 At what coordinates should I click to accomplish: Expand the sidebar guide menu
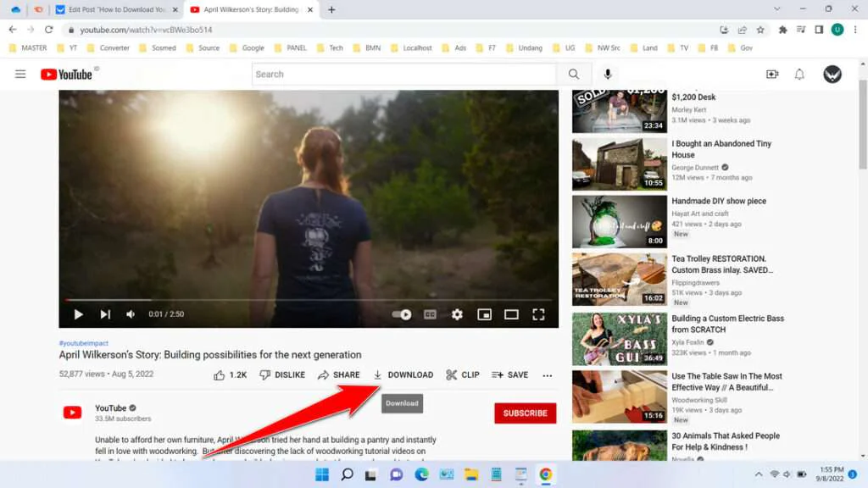[20, 74]
